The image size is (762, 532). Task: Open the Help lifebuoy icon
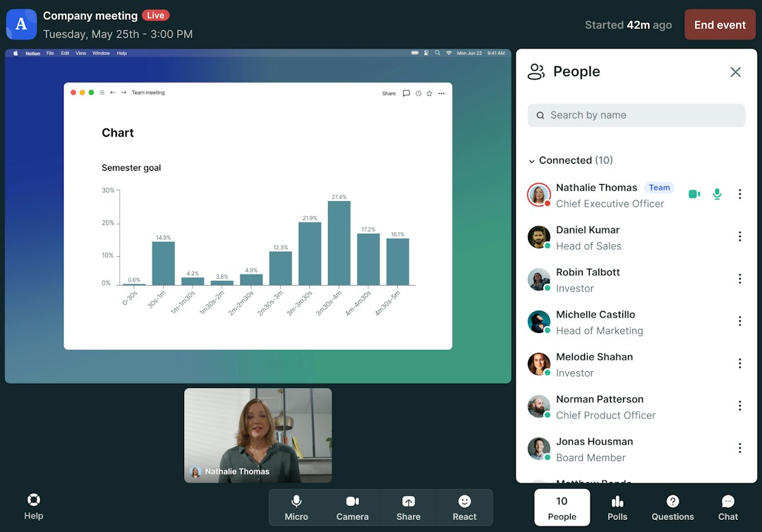pyautogui.click(x=34, y=500)
